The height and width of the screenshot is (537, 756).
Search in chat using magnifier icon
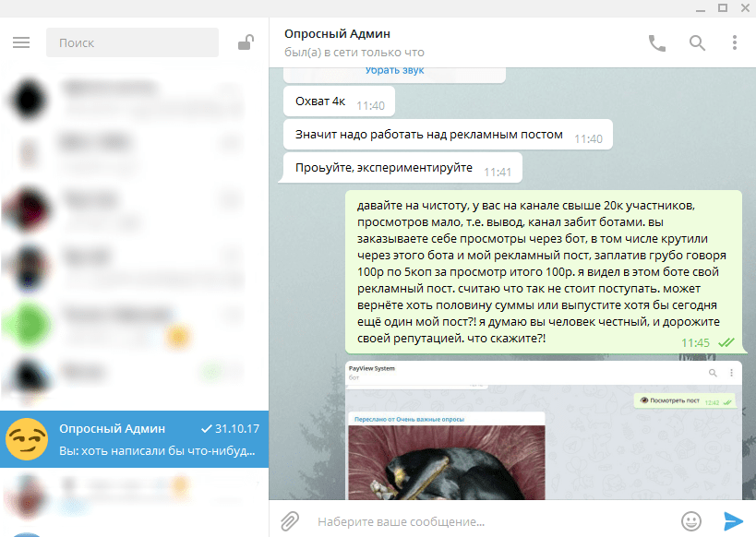pyautogui.click(x=697, y=42)
